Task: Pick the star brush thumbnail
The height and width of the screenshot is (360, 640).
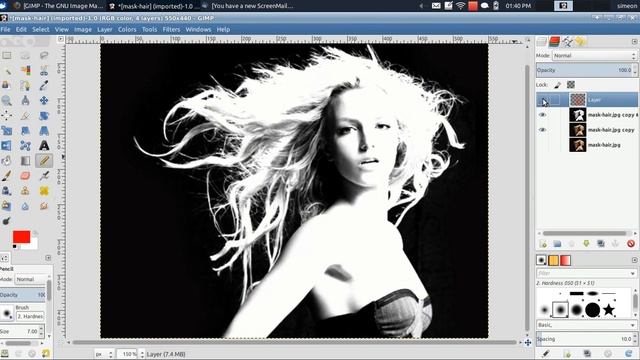Action: click(x=609, y=310)
